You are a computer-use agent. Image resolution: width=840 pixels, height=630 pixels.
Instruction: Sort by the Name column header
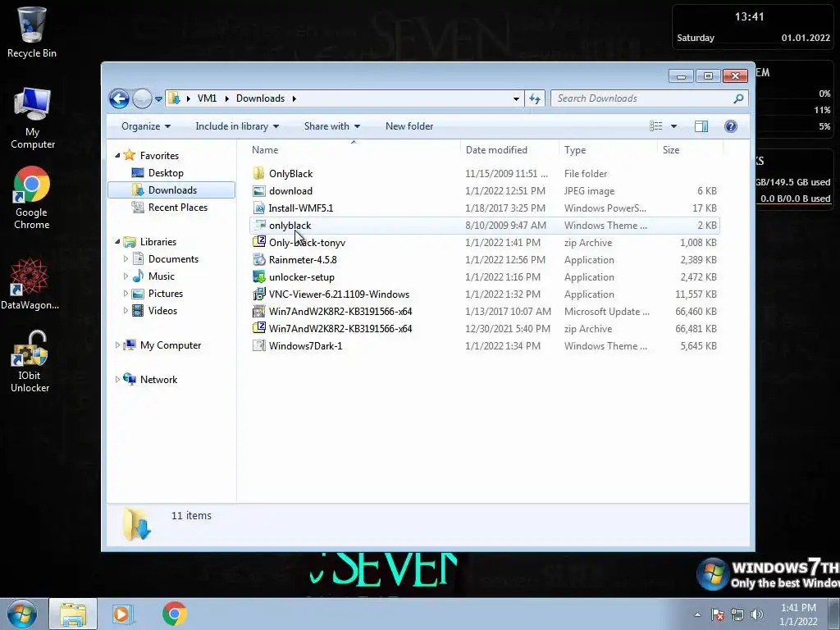(354, 150)
